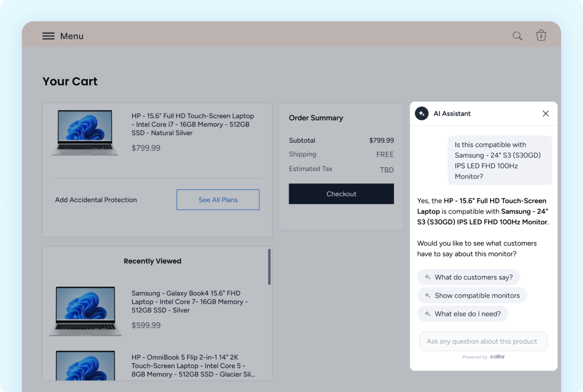
Task: Open the HP 15.6" laptop thumbnail in cart
Action: (85, 132)
